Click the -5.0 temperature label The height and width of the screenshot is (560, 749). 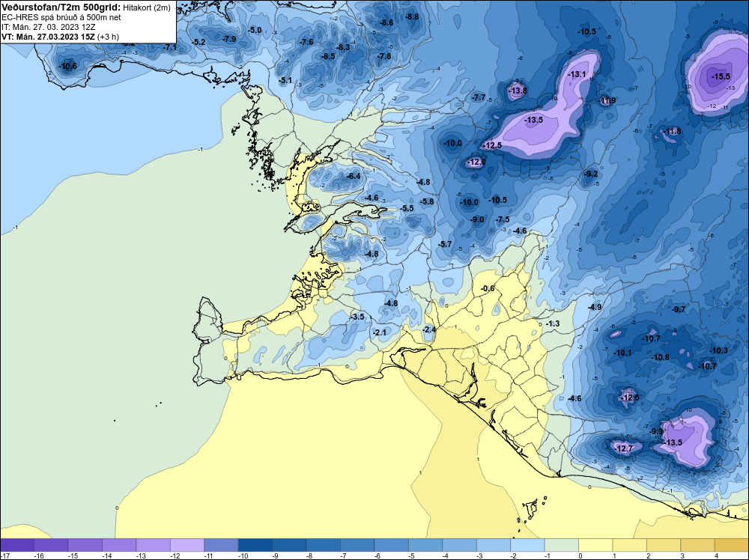point(255,30)
